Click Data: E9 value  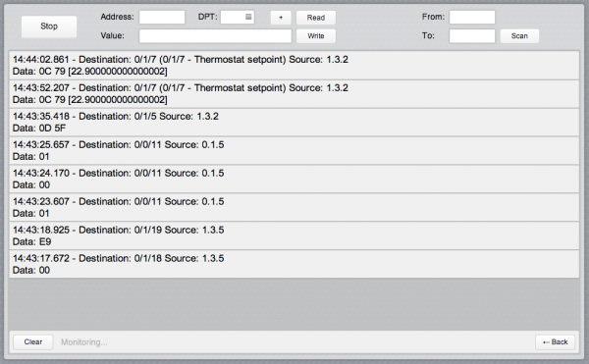32,241
